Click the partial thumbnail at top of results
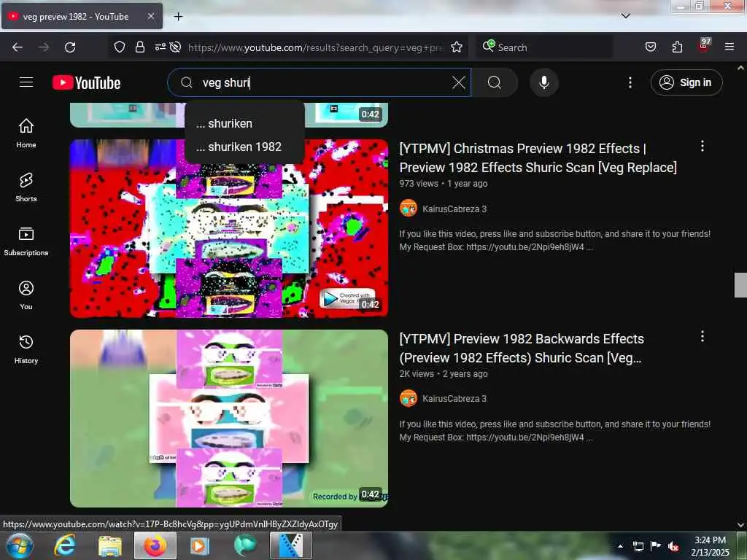Image resolution: width=747 pixels, height=560 pixels. pyautogui.click(x=229, y=114)
